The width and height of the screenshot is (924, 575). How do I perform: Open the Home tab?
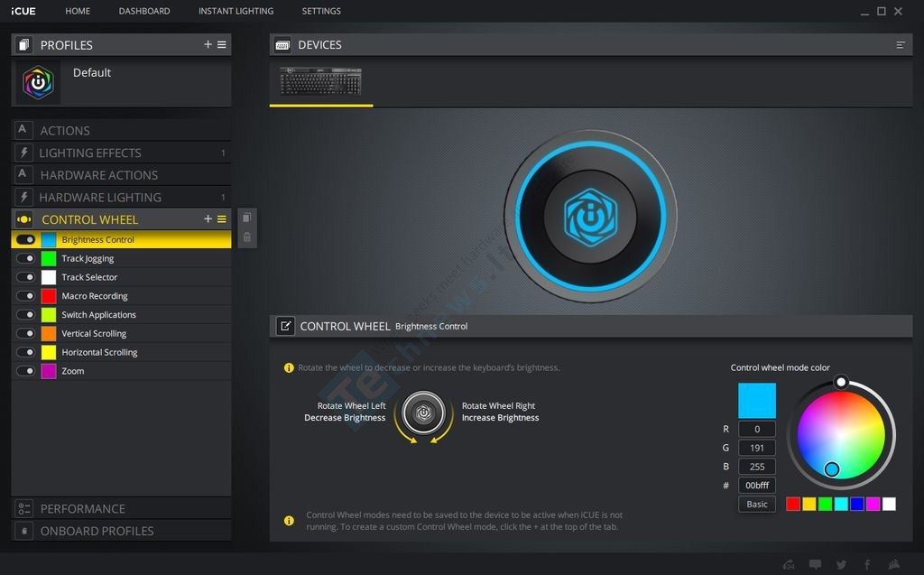[78, 11]
